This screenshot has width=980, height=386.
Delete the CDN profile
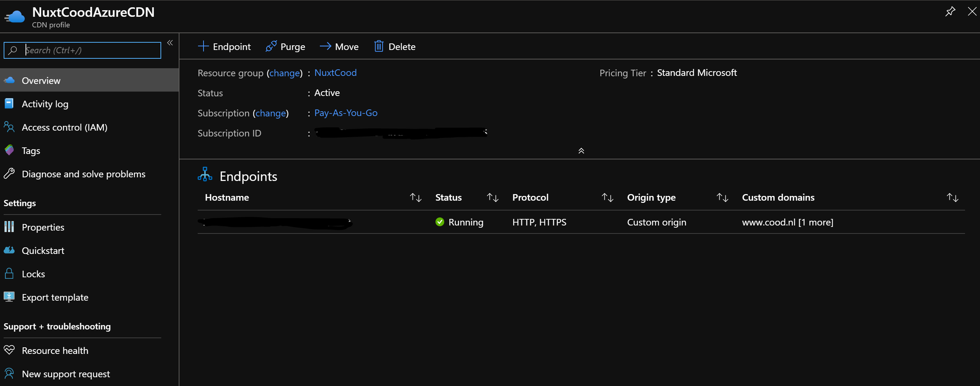click(x=395, y=46)
